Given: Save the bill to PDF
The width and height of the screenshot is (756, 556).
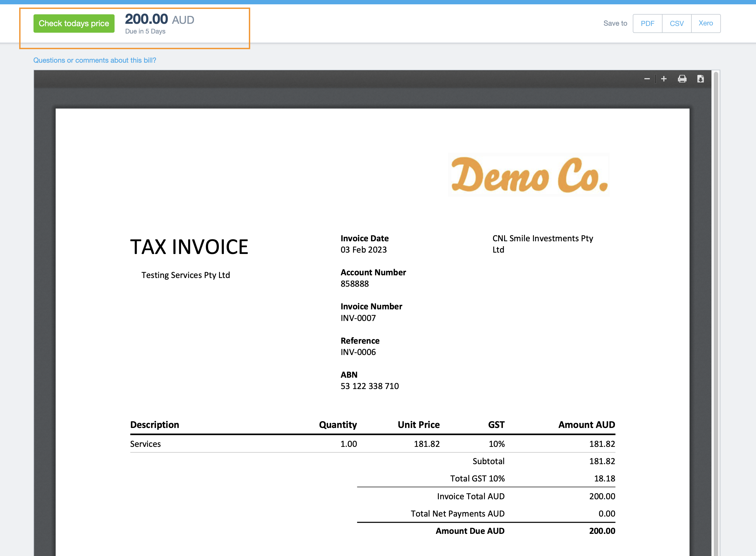Looking at the screenshot, I should 647,24.
